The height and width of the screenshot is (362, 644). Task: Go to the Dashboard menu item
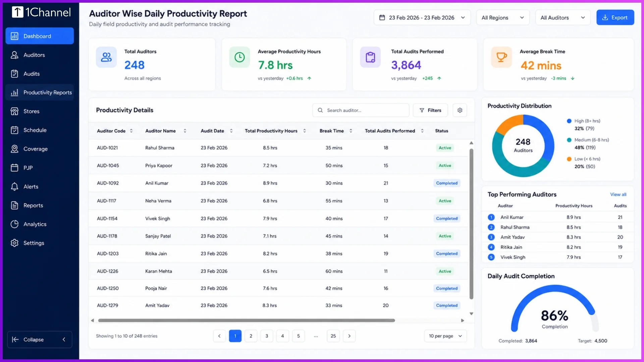(x=40, y=36)
